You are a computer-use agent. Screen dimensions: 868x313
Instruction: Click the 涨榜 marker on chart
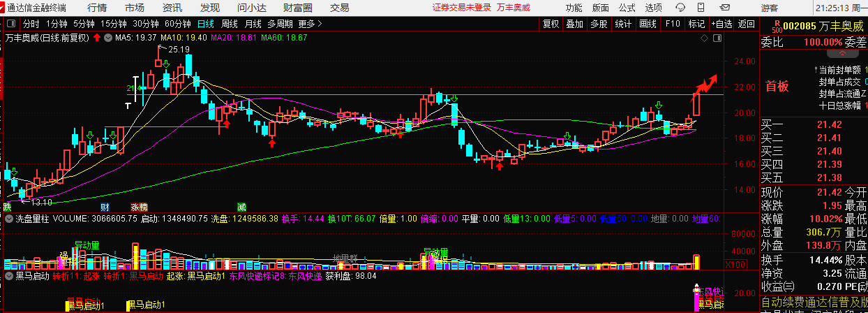pos(139,207)
